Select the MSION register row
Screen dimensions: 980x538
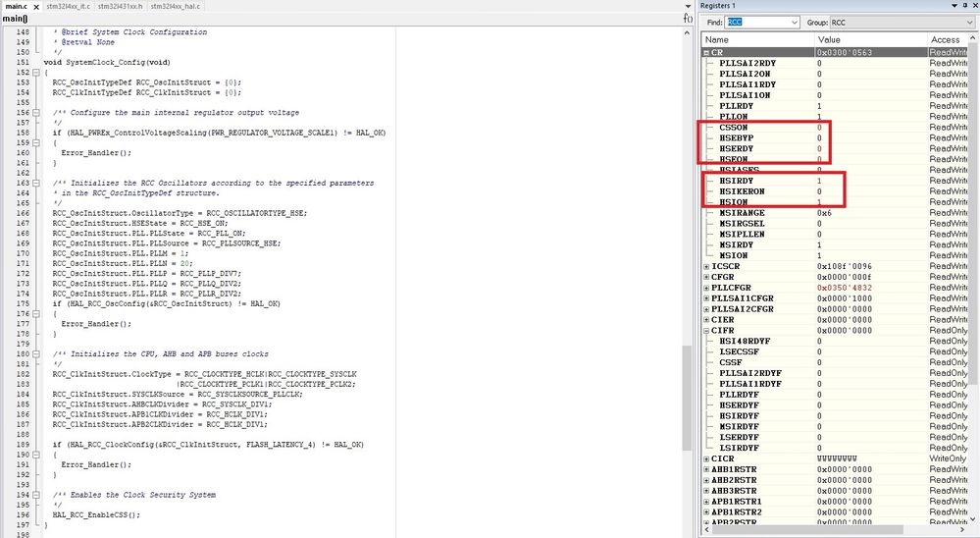(835, 255)
